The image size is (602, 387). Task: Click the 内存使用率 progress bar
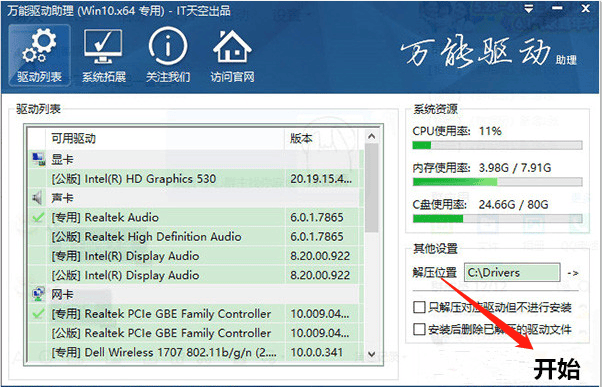tap(497, 182)
